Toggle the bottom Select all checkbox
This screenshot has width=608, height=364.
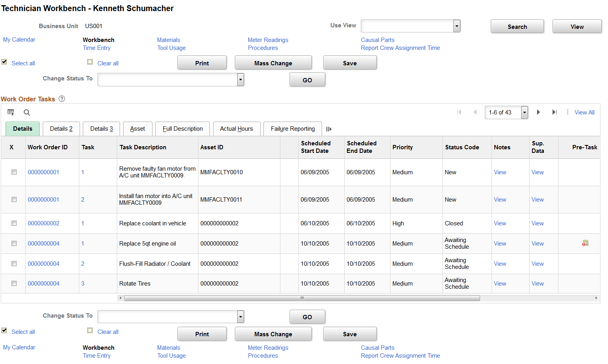click(x=4, y=330)
